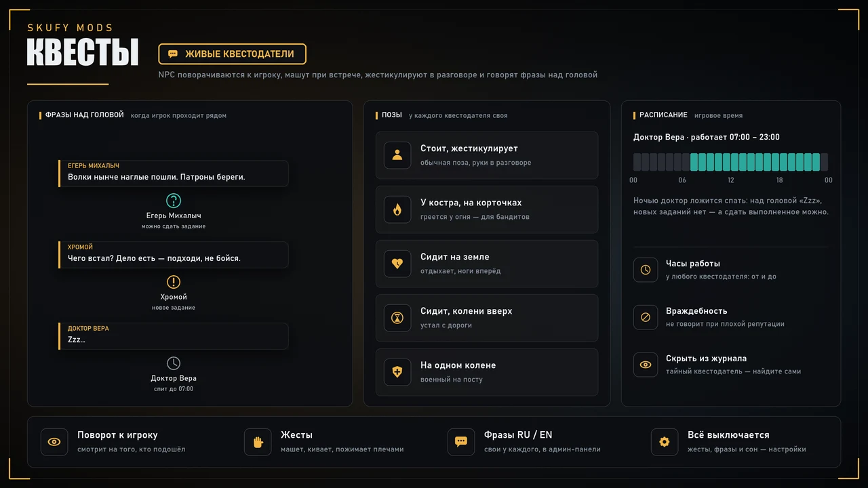Image resolution: width=868 pixels, height=488 pixels.
Task: Click the flame icon beside «У костра, на корточках»
Action: pyautogui.click(x=397, y=209)
